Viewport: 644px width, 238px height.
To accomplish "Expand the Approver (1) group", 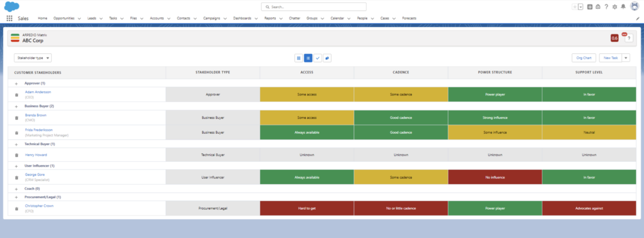I will pos(17,83).
